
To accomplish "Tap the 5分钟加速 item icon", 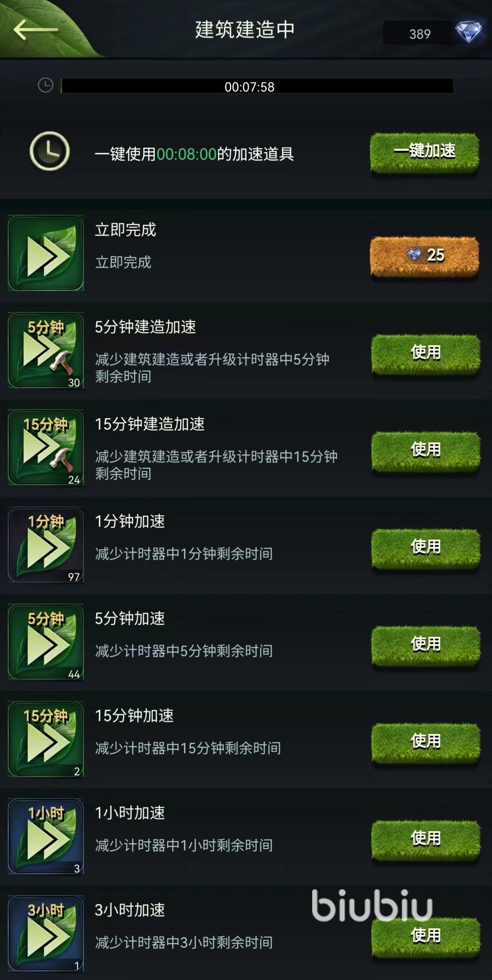I will coord(46,641).
